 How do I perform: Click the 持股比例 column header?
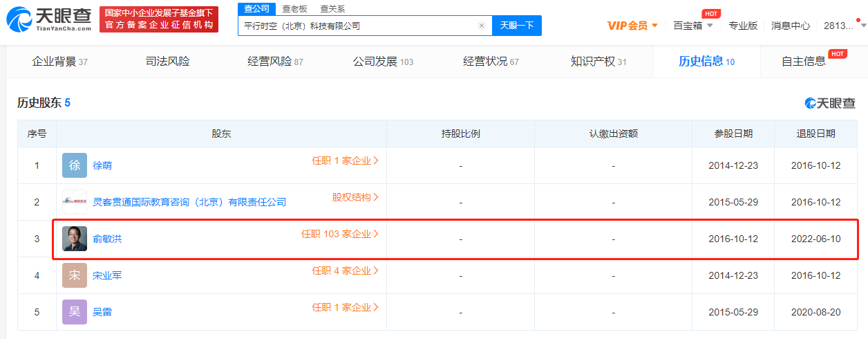460,134
